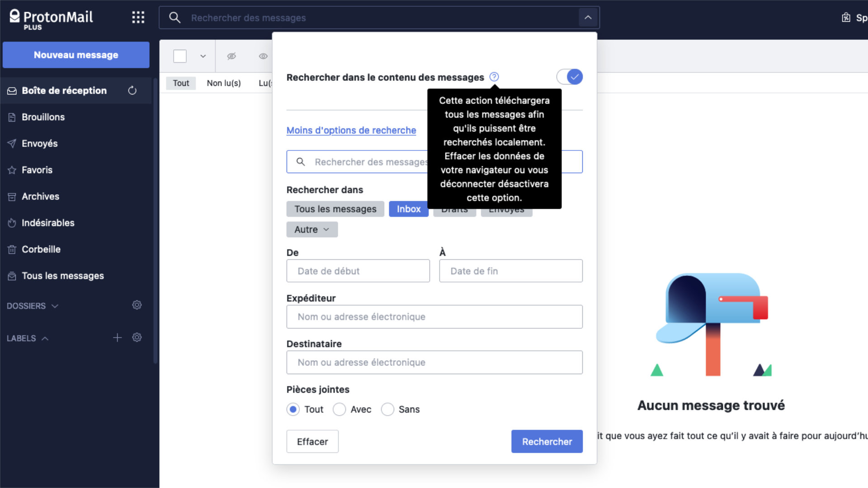
Task: Focus the top Rechercher des messages field
Action: tap(380, 18)
